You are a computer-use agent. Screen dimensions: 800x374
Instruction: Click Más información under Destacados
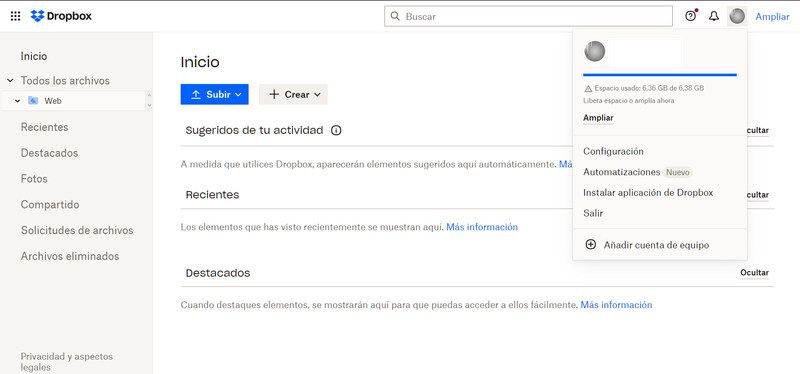pyautogui.click(x=616, y=305)
